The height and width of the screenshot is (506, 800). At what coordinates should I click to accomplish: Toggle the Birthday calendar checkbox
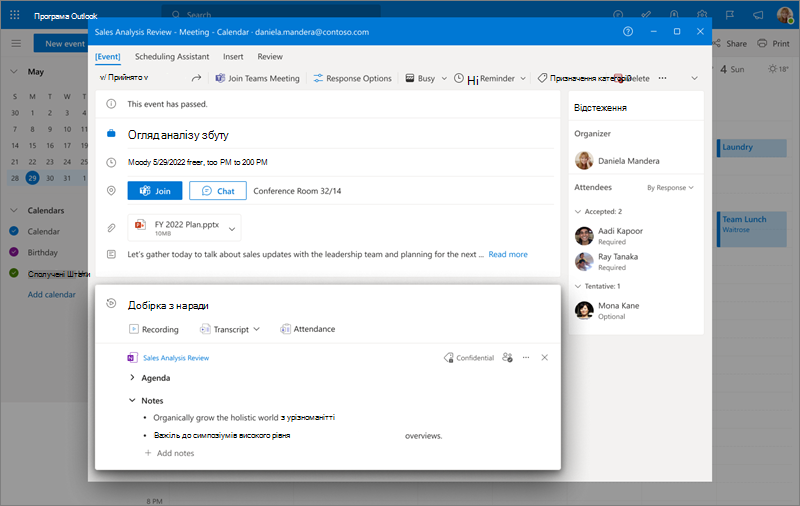pos(14,252)
